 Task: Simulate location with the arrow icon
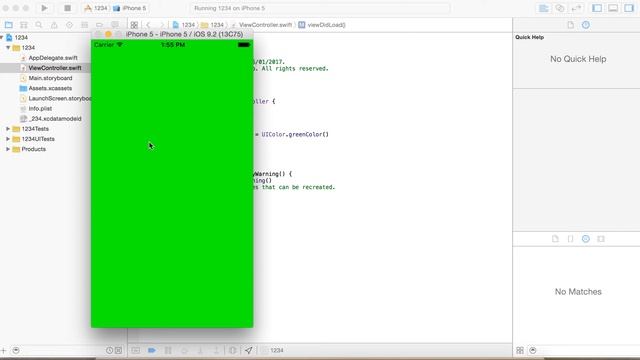[x=249, y=350]
